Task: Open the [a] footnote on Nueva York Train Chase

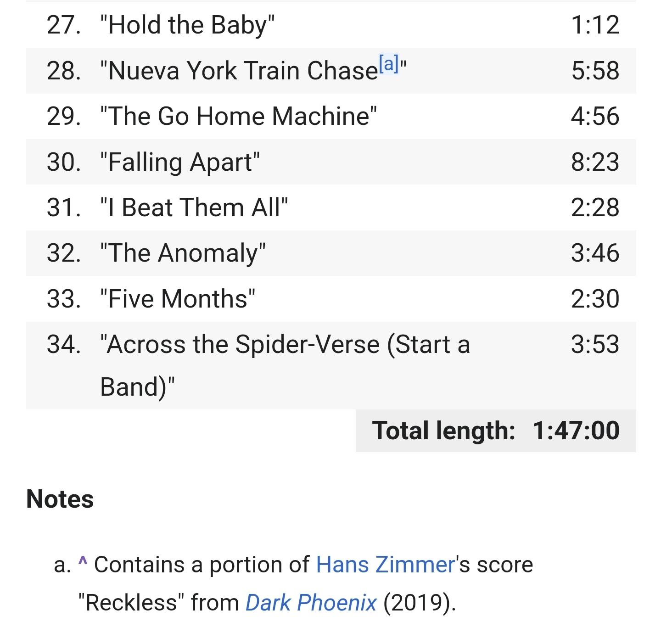Action: click(x=388, y=64)
